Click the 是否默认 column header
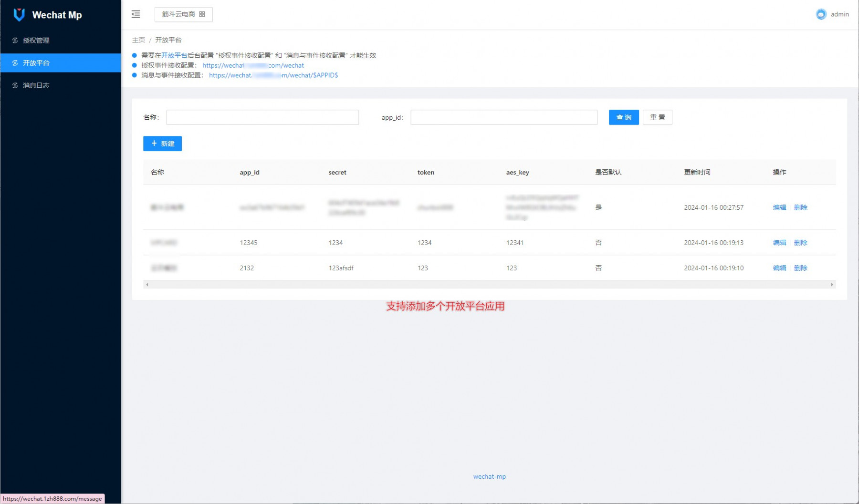This screenshot has height=504, width=859. pos(608,172)
